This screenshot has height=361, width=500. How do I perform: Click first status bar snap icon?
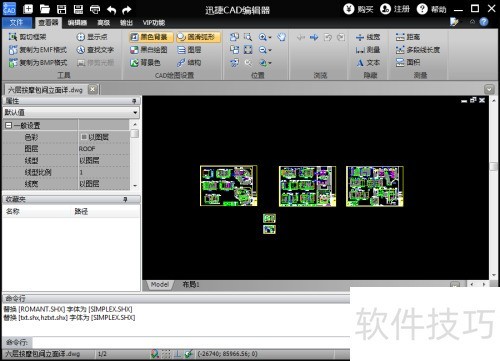[x=155, y=354]
